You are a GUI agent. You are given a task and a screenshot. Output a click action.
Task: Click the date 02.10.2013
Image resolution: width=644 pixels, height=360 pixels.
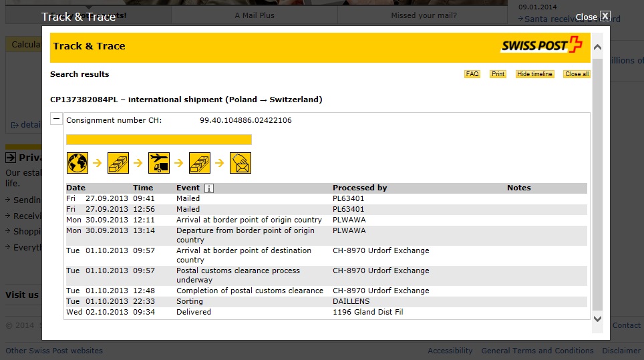pyautogui.click(x=107, y=312)
